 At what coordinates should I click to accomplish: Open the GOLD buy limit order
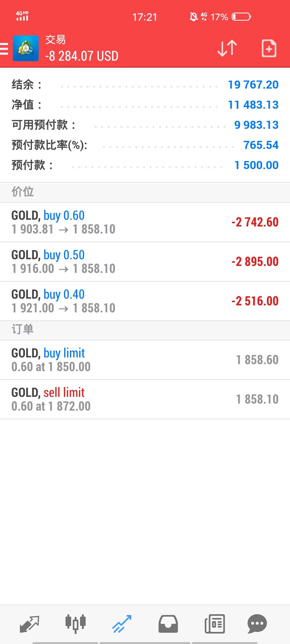tap(145, 360)
